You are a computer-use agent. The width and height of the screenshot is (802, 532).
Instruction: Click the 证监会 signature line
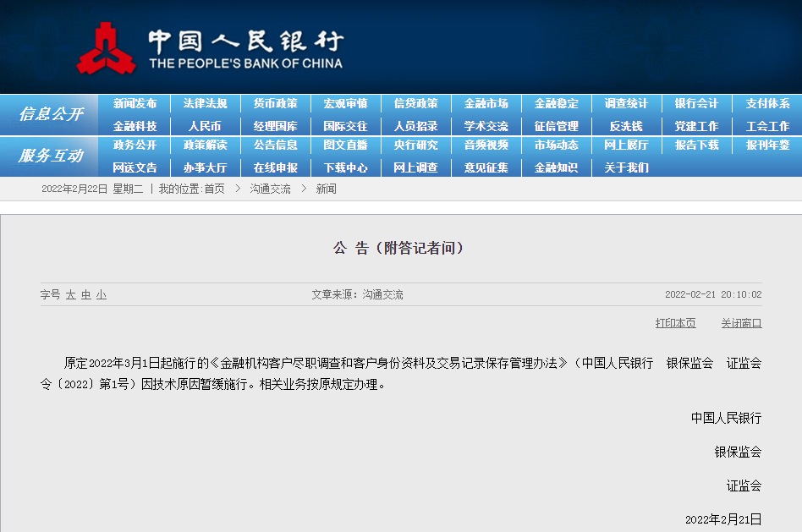744,485
